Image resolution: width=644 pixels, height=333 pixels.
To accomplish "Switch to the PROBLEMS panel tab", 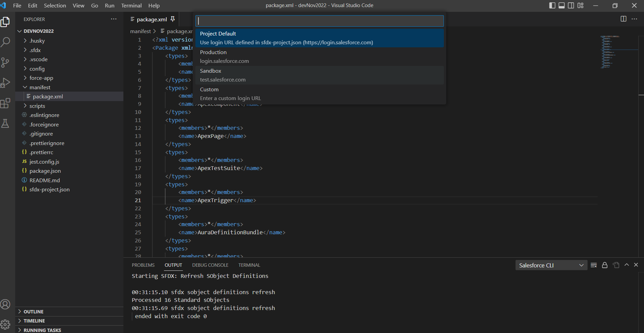I will point(143,265).
